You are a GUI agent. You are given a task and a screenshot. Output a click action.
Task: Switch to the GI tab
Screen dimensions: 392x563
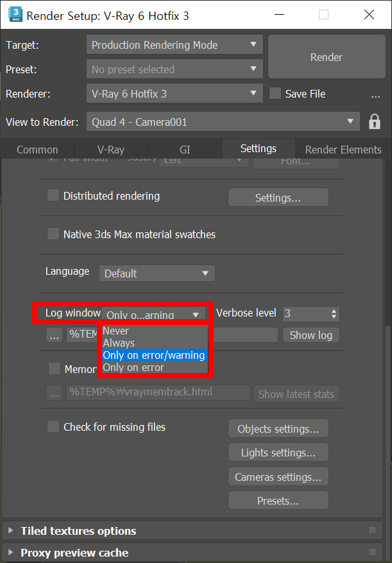click(185, 150)
